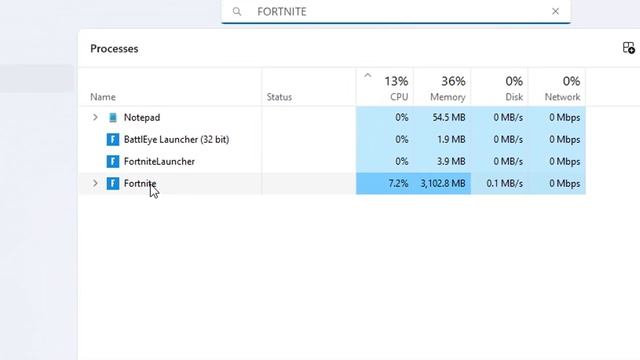This screenshot has width=640, height=360.
Task: Focus the FORTNITE search field
Action: [x=396, y=11]
